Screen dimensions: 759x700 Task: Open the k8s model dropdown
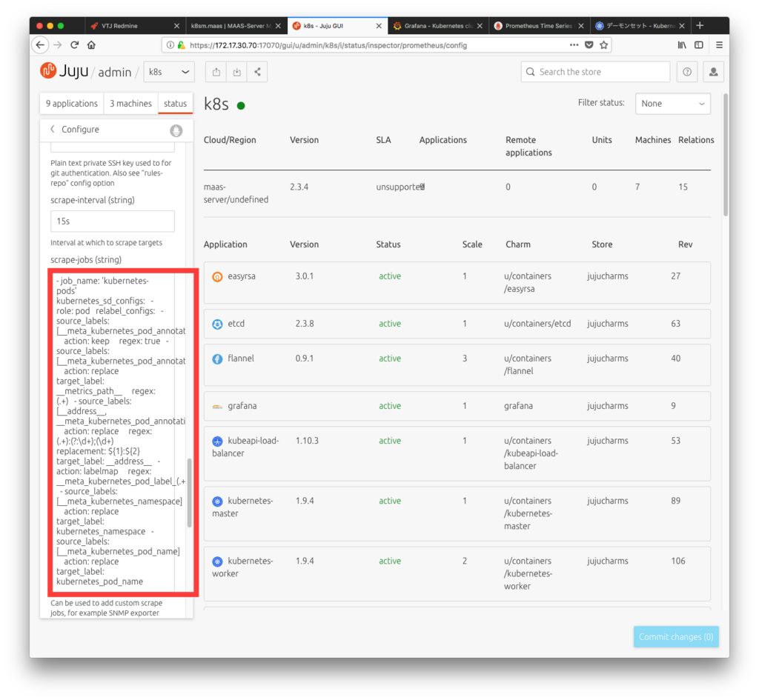[x=169, y=72]
